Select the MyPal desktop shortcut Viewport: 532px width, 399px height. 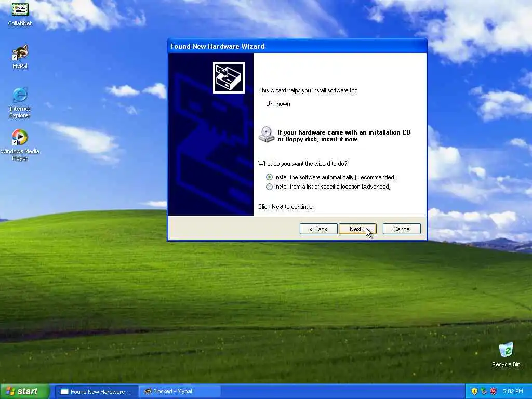tap(20, 57)
